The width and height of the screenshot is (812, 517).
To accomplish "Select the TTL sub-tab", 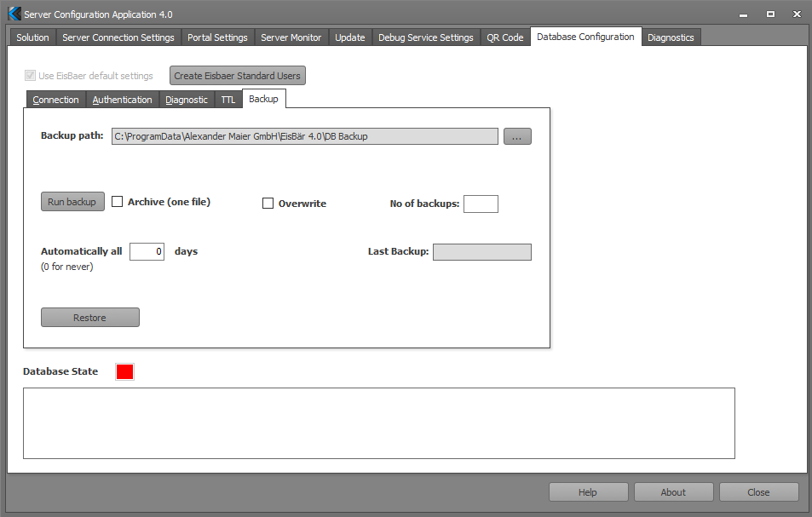I will click(x=227, y=100).
